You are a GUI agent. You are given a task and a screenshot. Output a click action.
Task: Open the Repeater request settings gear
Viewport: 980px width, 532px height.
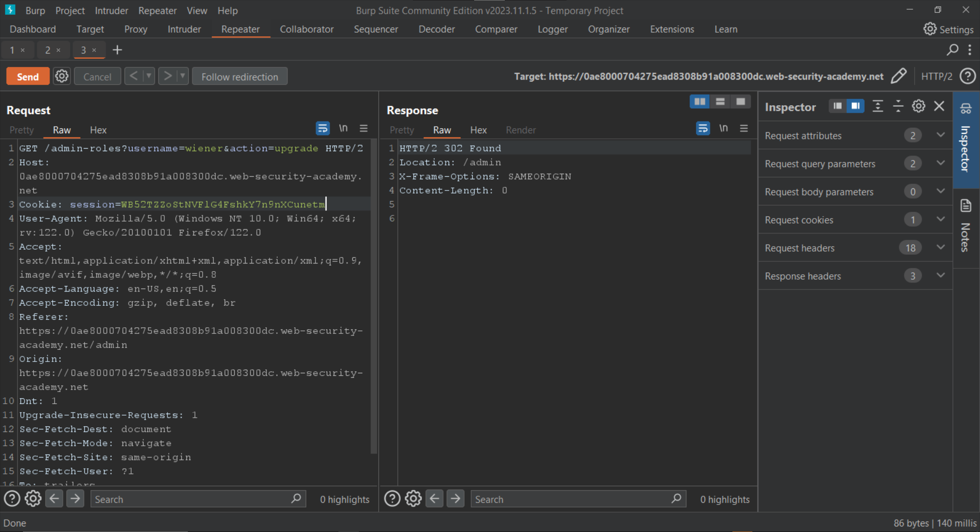coord(62,76)
